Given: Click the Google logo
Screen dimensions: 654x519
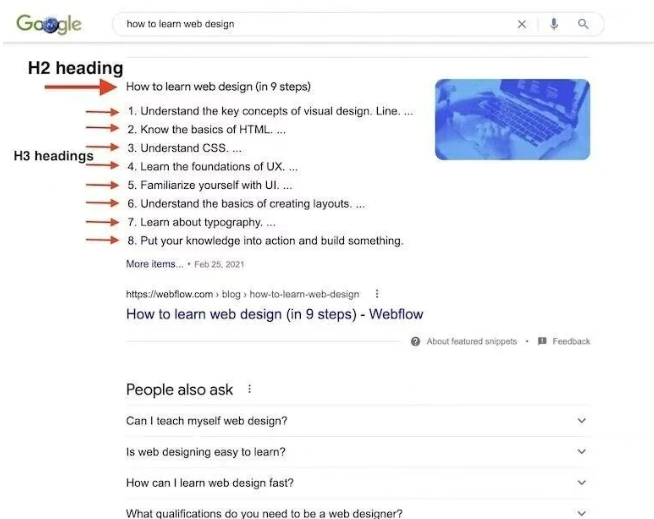Looking at the screenshot, I should (x=48, y=24).
